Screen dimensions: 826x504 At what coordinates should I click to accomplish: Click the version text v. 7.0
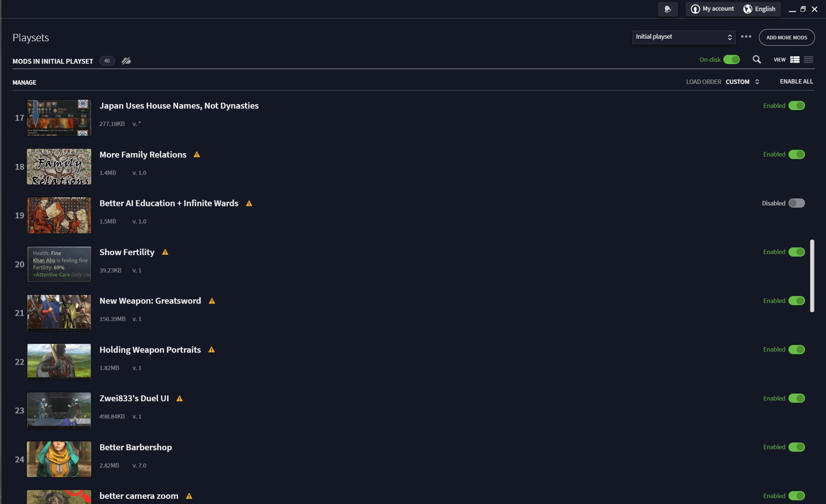click(139, 466)
